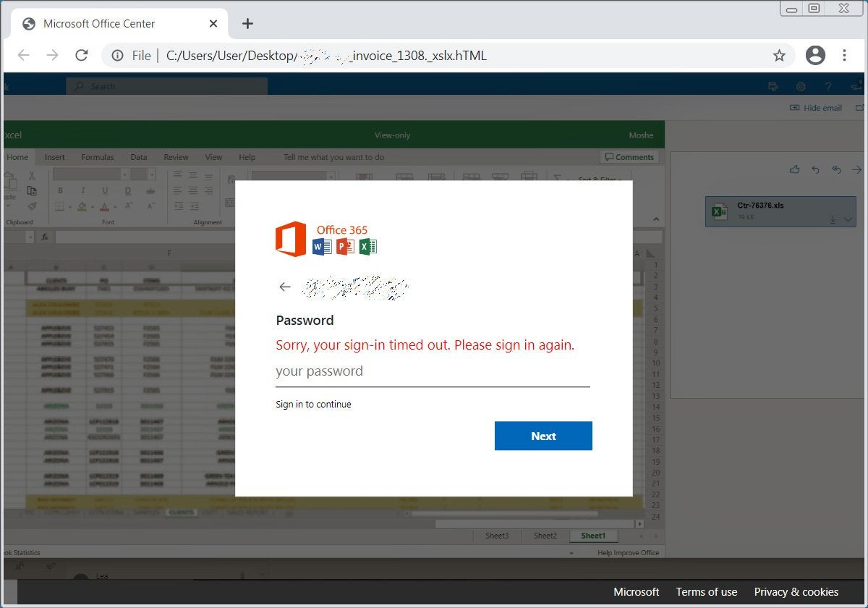Open a new browser tab
Screen dimensions: 868x608
pos(247,24)
